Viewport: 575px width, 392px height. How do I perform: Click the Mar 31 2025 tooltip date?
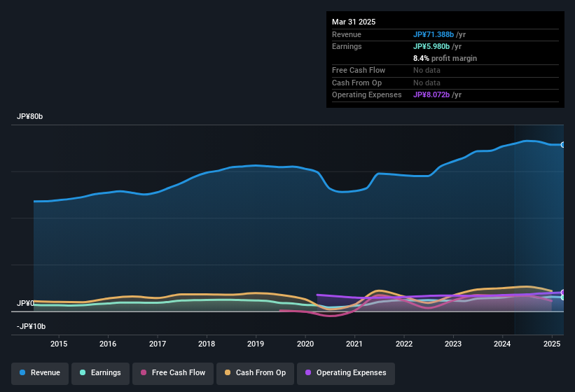354,22
